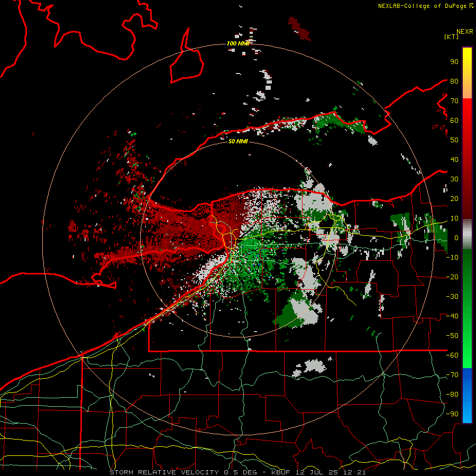Click the -90 value on the velocity scale

(x=452, y=414)
